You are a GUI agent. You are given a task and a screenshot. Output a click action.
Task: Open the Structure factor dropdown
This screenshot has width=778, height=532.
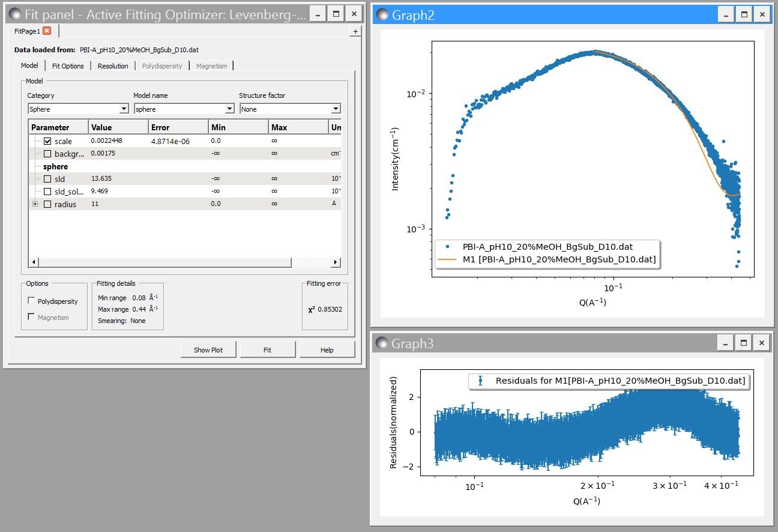coord(290,109)
